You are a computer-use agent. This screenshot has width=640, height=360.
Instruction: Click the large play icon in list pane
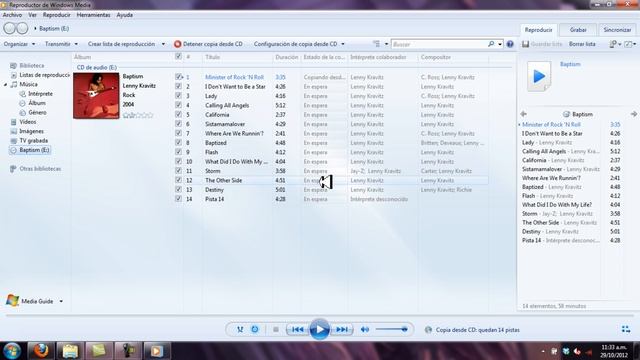539,76
